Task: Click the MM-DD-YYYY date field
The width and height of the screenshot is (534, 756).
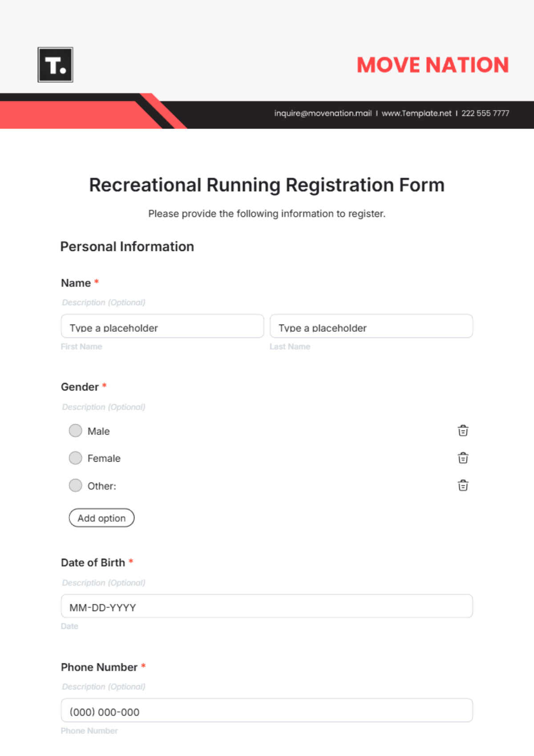Action: [x=267, y=606]
